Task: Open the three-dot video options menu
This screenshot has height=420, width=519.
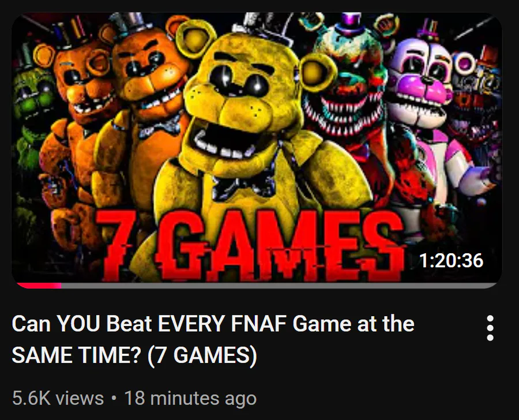Action: [x=490, y=328]
